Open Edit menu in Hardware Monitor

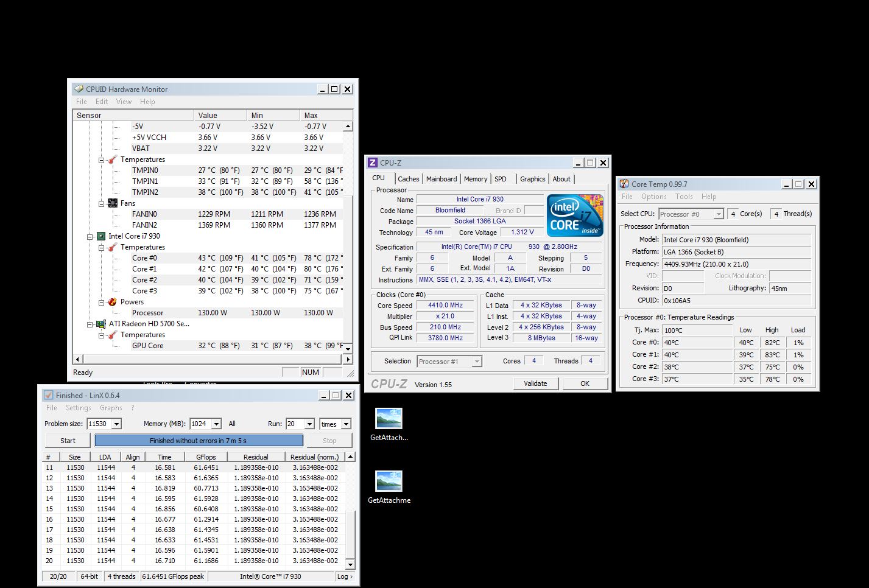point(102,102)
